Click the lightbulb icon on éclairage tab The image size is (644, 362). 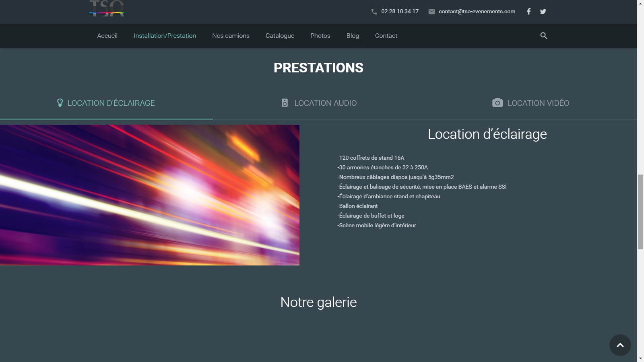pos(60,103)
